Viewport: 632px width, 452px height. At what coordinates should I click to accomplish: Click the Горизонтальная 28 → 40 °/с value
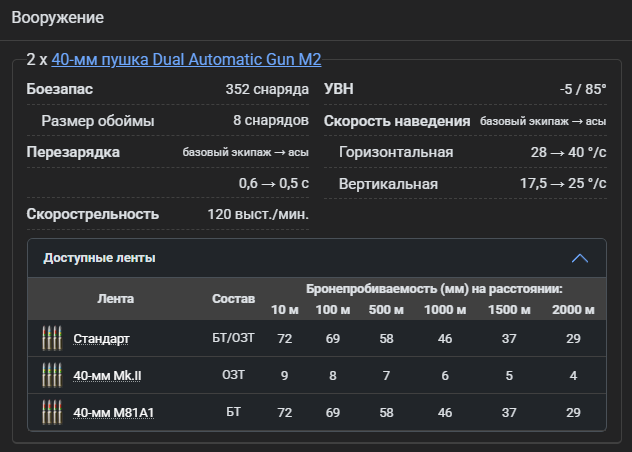(568, 152)
